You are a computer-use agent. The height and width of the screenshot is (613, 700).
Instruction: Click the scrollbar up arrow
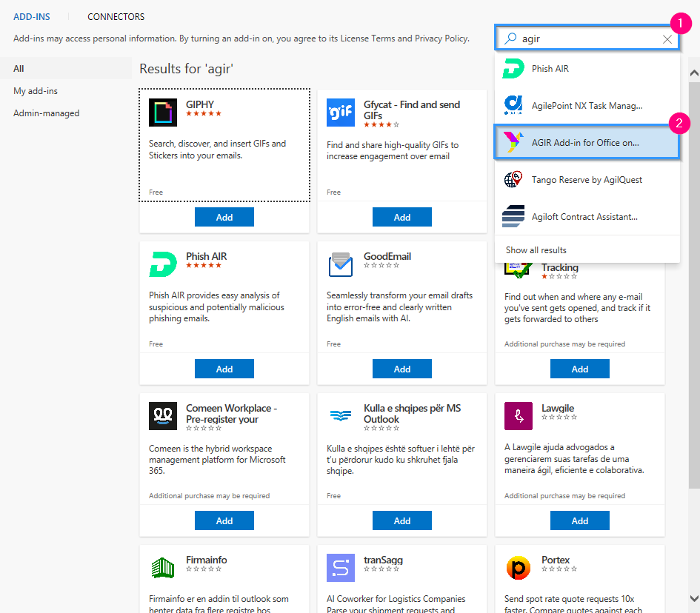[x=694, y=73]
